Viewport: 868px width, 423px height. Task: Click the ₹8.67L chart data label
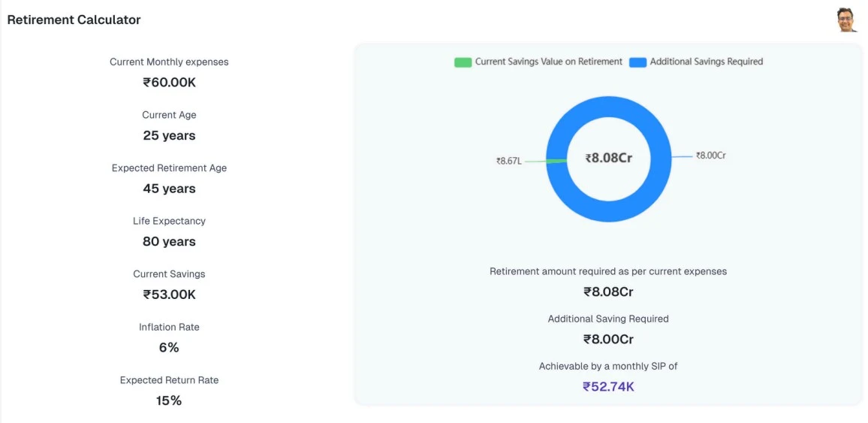tap(508, 161)
